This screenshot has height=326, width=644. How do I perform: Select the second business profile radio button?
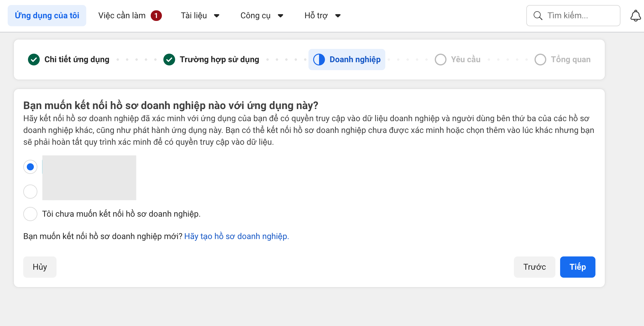click(x=30, y=192)
